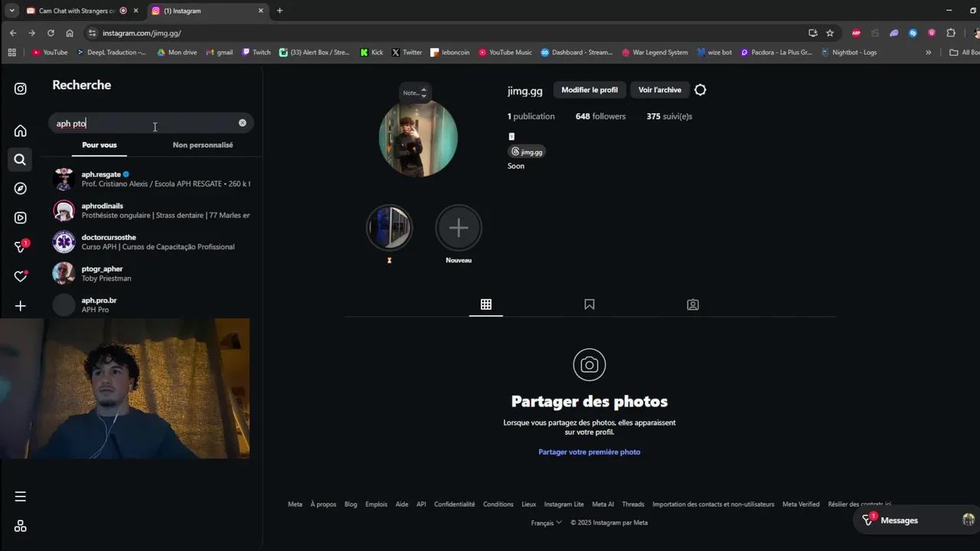Switch to the Tagged photos tab
The image size is (980, 551).
point(693,305)
